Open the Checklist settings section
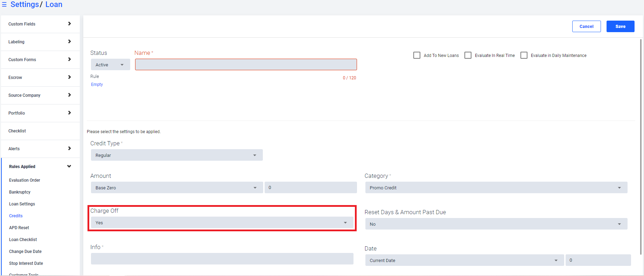Screen dimensions: 644x276 click(x=40, y=131)
